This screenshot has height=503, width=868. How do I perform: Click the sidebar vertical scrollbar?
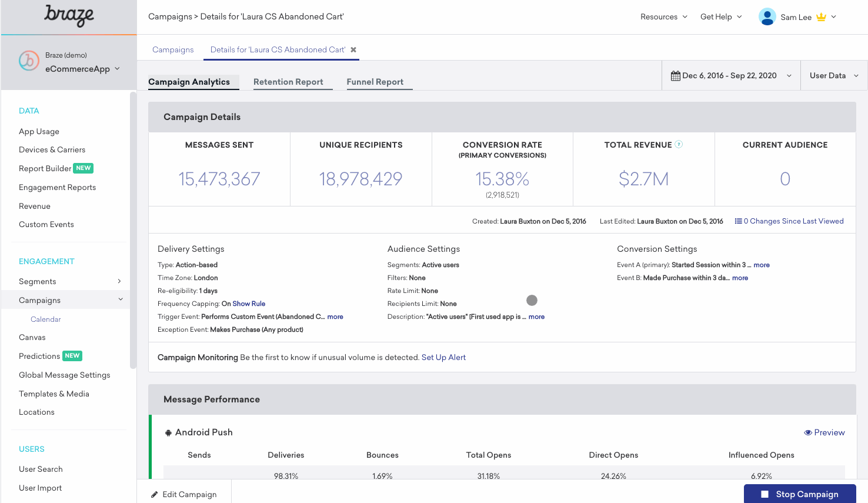[x=133, y=230]
